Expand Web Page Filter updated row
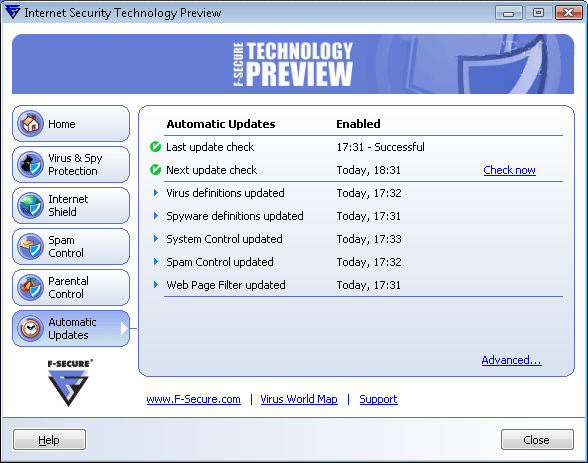588x463 pixels. (x=156, y=285)
